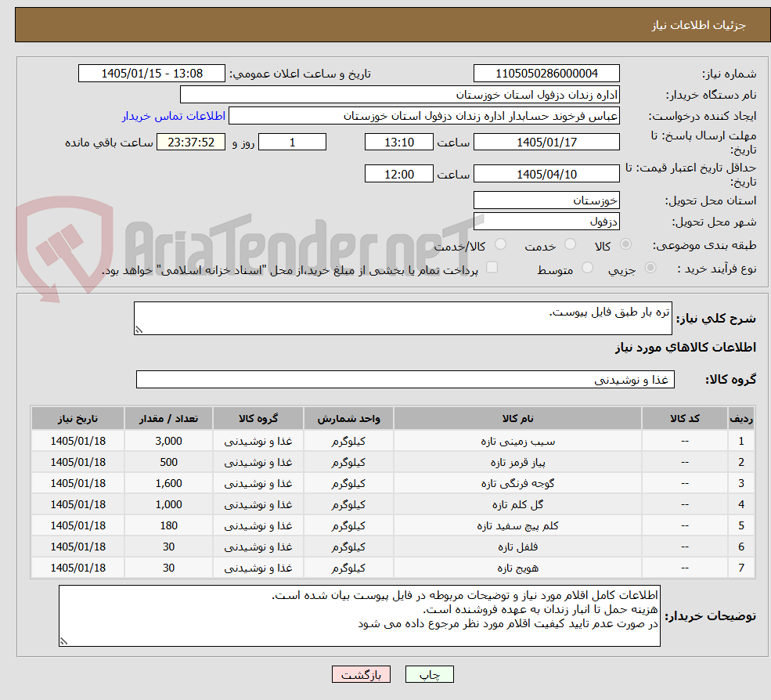Click the unit کیلوگرم for فلفل تازه
The width and height of the screenshot is (771, 700).
348,547
